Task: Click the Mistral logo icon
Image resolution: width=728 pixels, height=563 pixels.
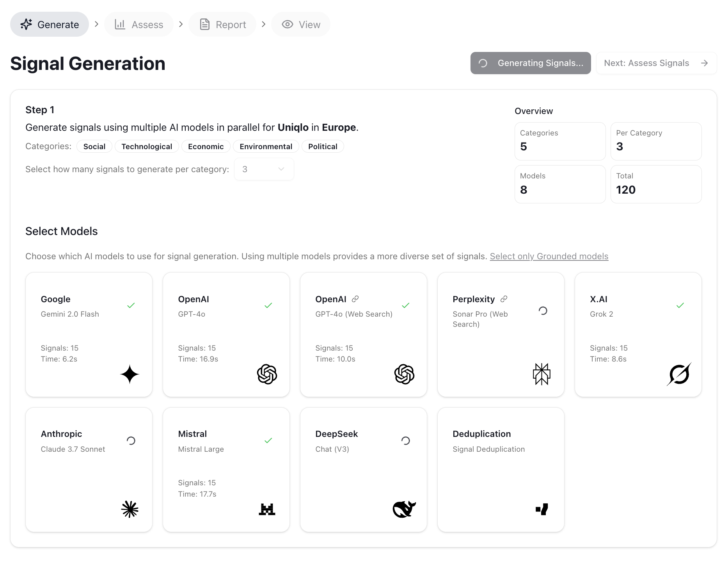Action: (267, 509)
